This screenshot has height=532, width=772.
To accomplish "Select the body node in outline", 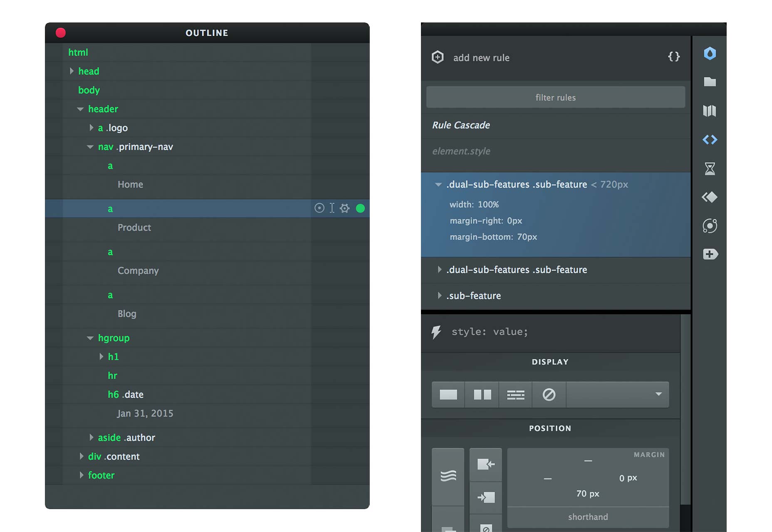I will (x=89, y=90).
